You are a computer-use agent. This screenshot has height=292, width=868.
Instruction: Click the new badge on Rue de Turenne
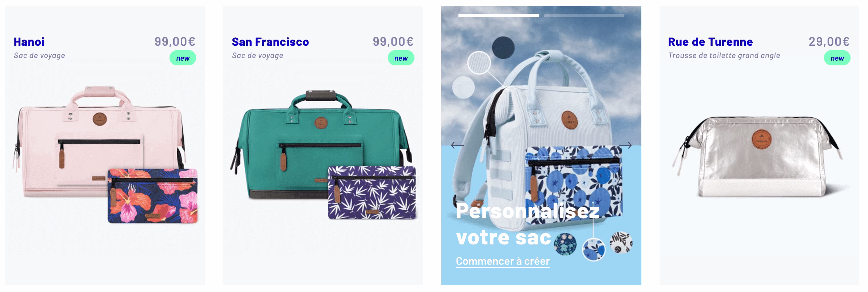[x=837, y=58]
